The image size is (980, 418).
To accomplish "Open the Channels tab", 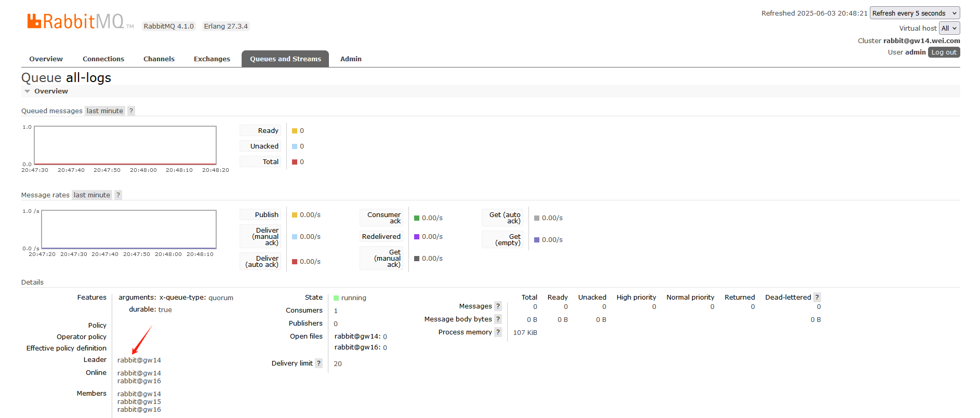I will point(159,59).
